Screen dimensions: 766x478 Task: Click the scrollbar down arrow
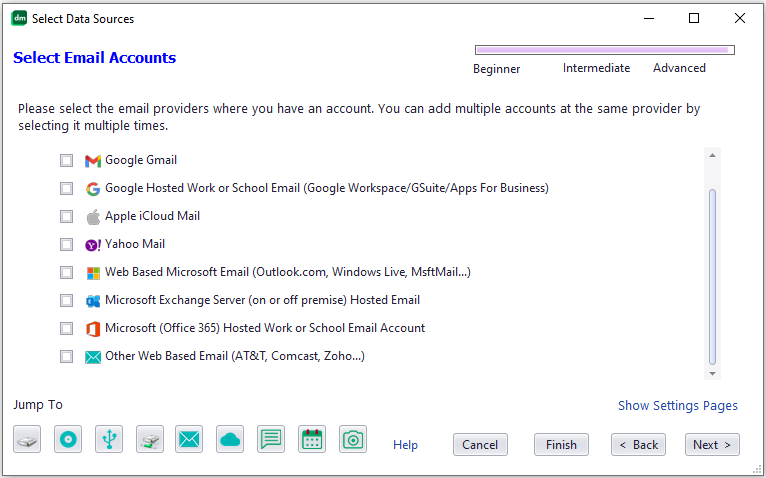tap(712, 374)
